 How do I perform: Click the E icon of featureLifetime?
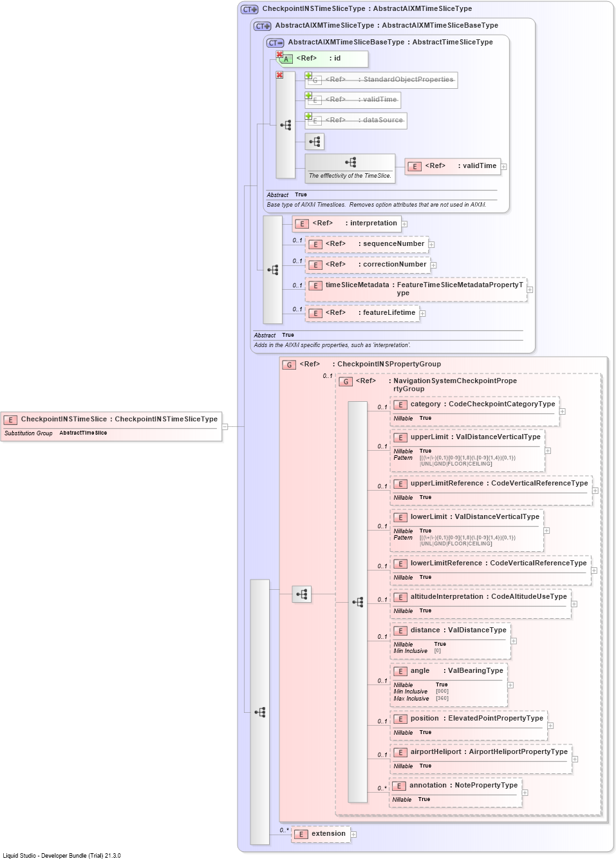pos(315,314)
